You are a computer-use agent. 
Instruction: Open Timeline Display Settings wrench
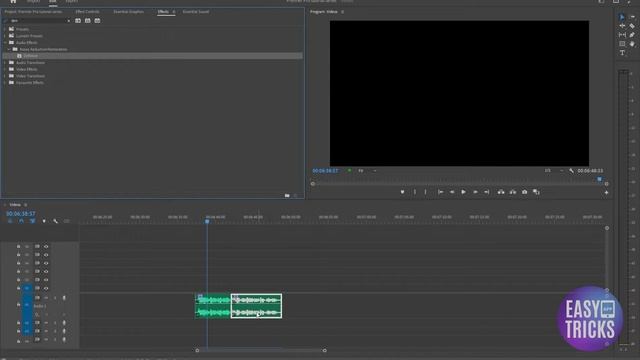pyautogui.click(x=55, y=221)
